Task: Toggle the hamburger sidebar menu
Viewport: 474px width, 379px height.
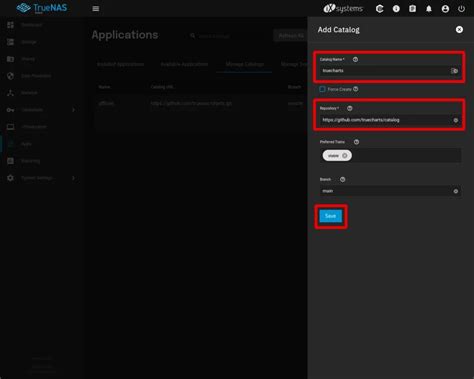Action: tap(96, 9)
